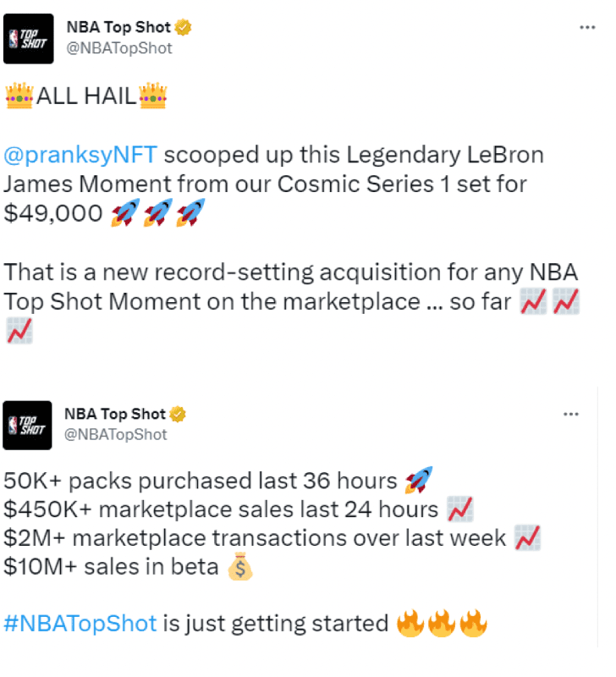This screenshot has height=677, width=616.
Task: Click the chart emoji after over last week
Action: click(527, 538)
